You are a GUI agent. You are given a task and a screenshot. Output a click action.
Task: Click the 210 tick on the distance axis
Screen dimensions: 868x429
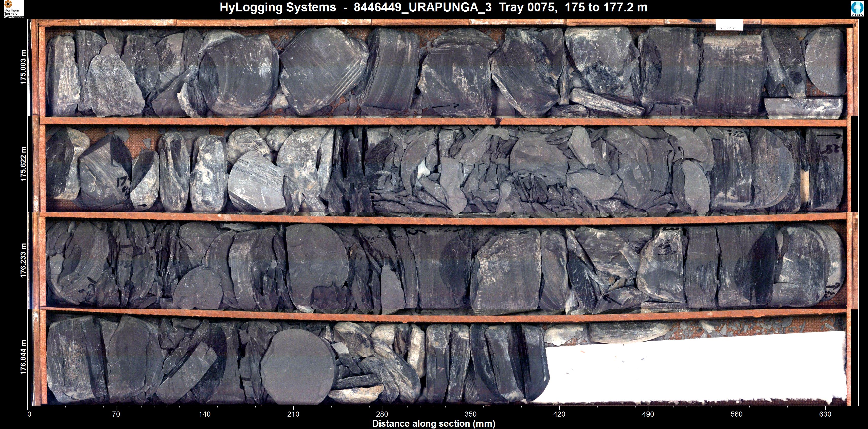[293, 414]
